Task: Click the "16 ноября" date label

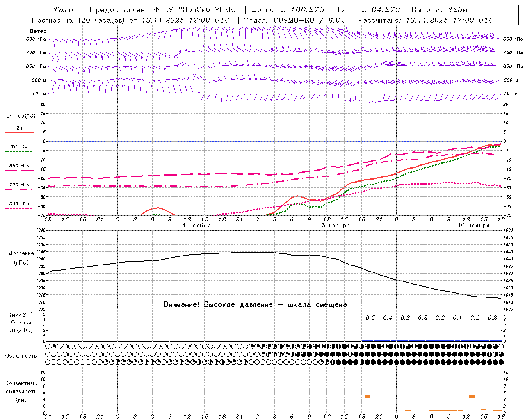Action: click(x=473, y=226)
